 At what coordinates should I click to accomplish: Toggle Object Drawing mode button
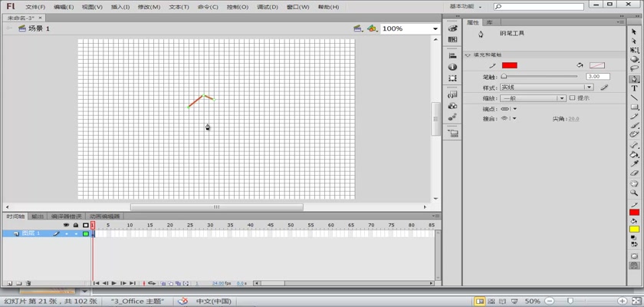click(634, 256)
